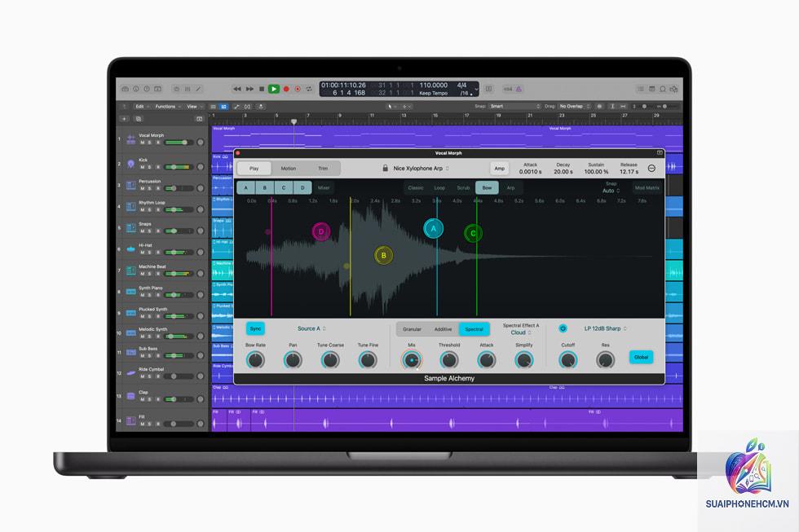Screen dimensions: 799x532
Task: Record-enable the Snaps track
Action: [x=158, y=231]
